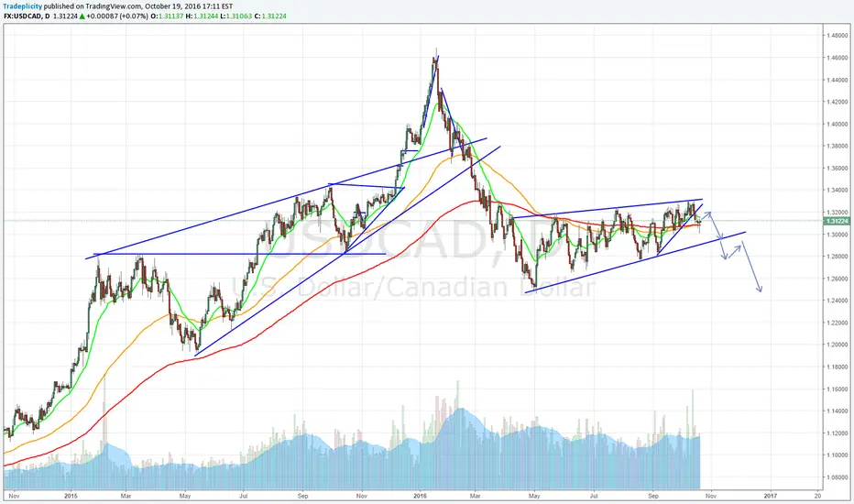Click the 1.14000 price axis label
The height and width of the screenshot is (504, 854).
point(838,411)
